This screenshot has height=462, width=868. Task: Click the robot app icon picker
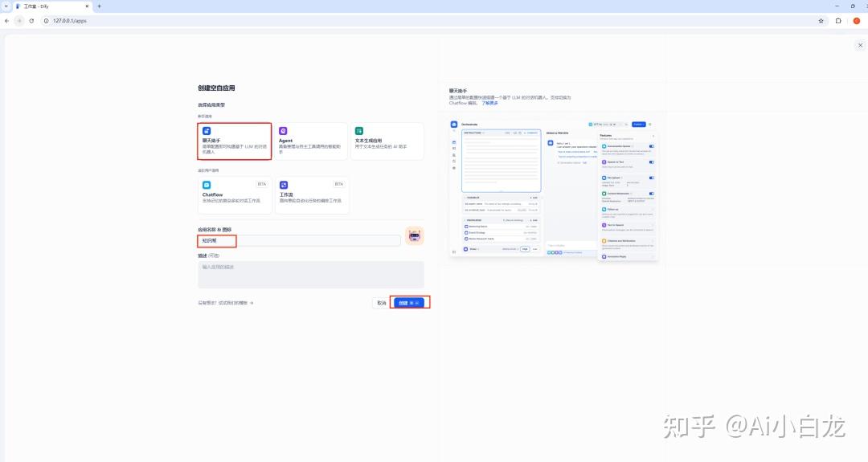click(415, 236)
